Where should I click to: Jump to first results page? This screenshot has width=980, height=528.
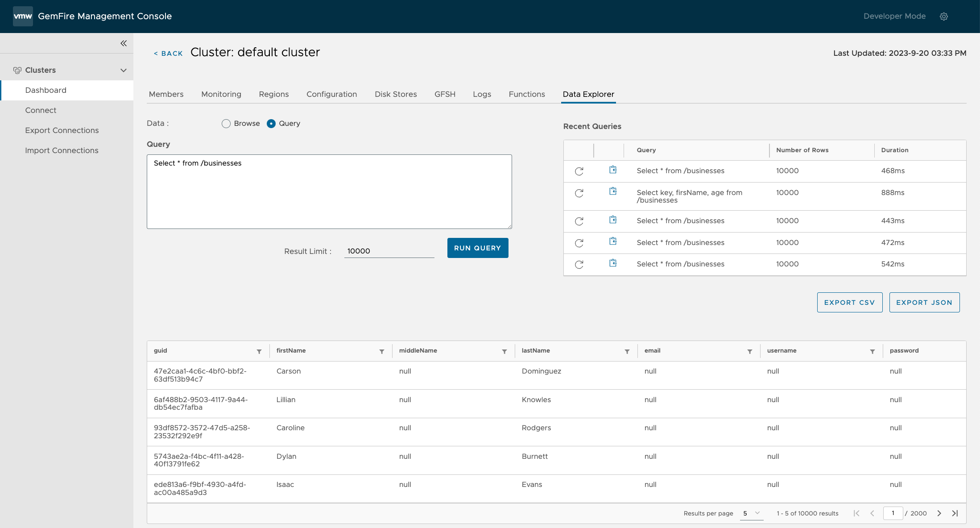click(856, 513)
